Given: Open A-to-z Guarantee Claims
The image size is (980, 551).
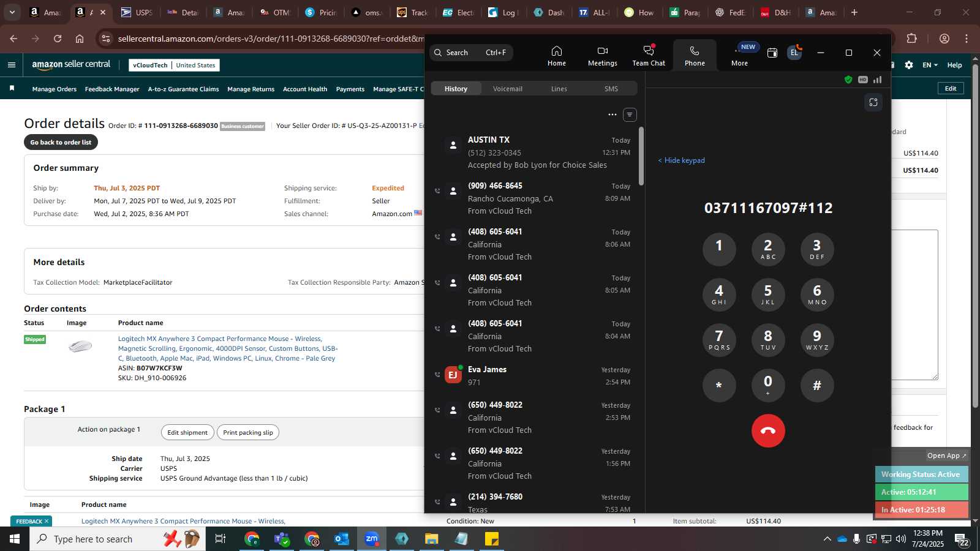Looking at the screenshot, I should tap(183, 89).
